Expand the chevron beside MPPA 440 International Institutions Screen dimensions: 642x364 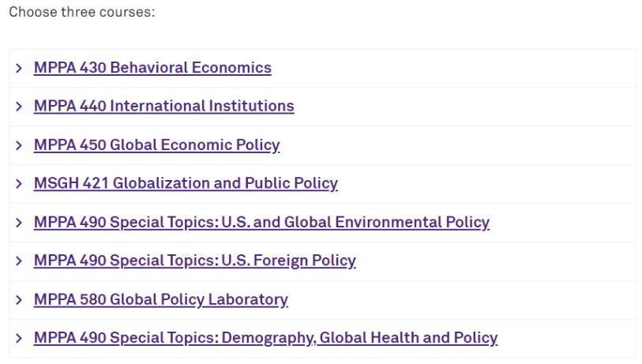[x=19, y=107]
